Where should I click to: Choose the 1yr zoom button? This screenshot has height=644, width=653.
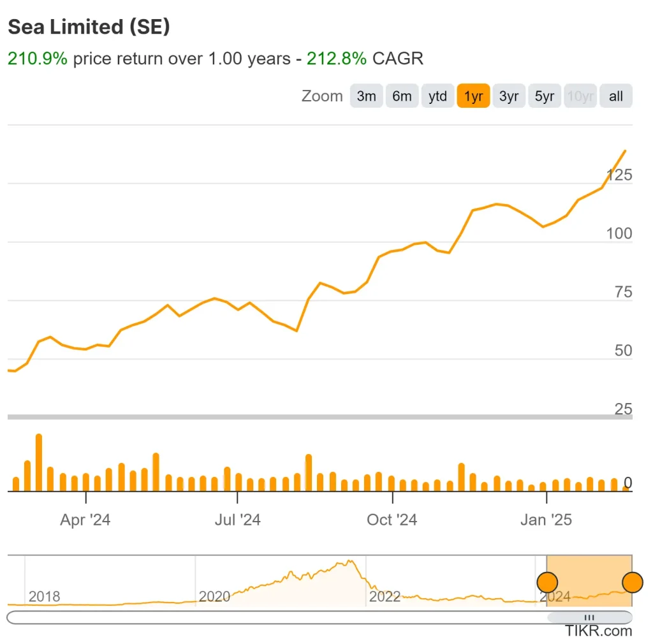(x=473, y=96)
